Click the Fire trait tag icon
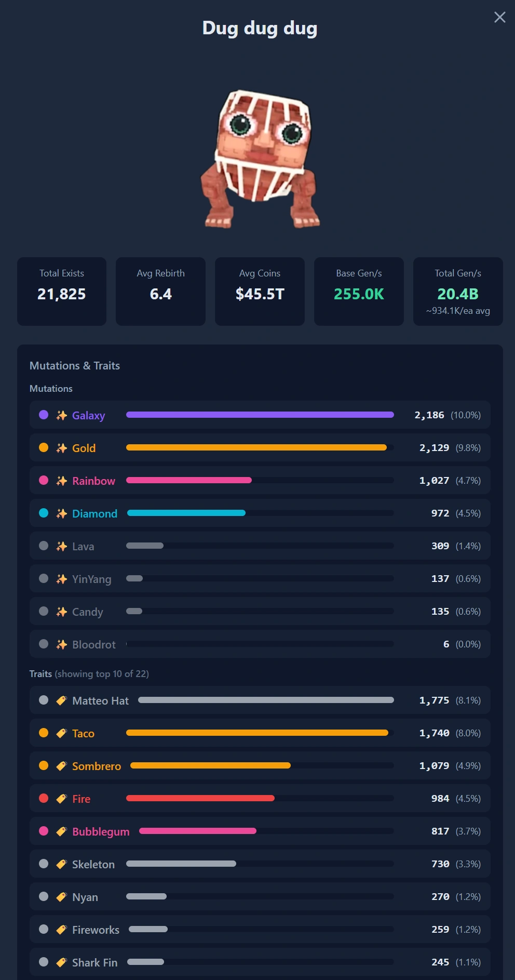This screenshot has height=980, width=515. (62, 799)
